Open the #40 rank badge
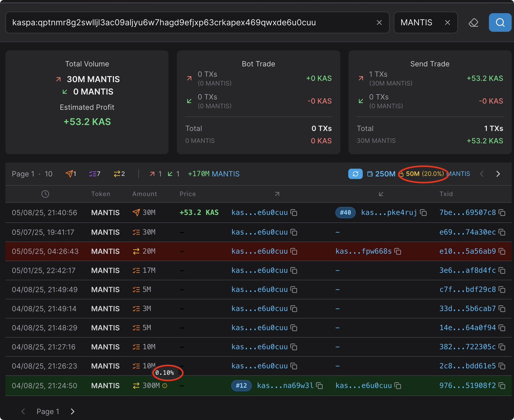 coord(345,213)
